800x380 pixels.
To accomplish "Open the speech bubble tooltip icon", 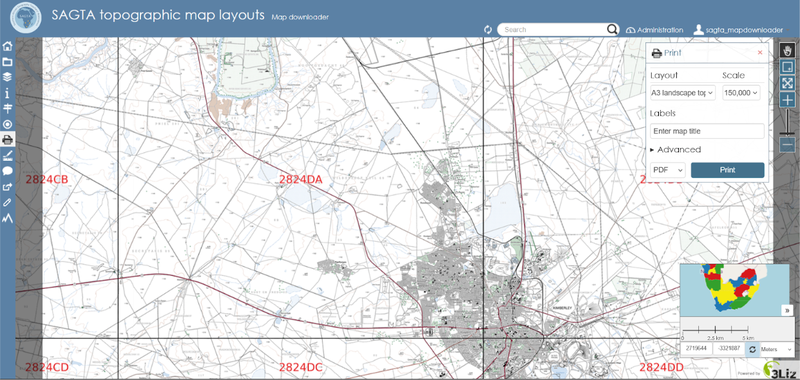I will click(x=7, y=171).
